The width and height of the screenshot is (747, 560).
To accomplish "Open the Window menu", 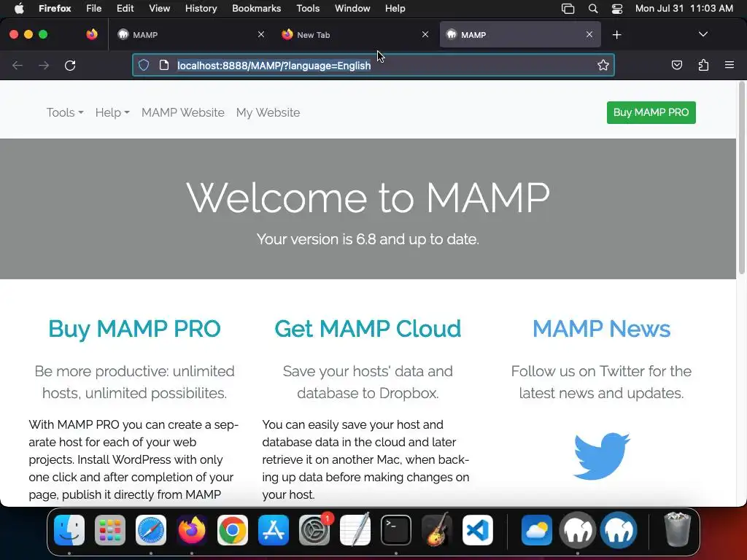I will point(352,9).
